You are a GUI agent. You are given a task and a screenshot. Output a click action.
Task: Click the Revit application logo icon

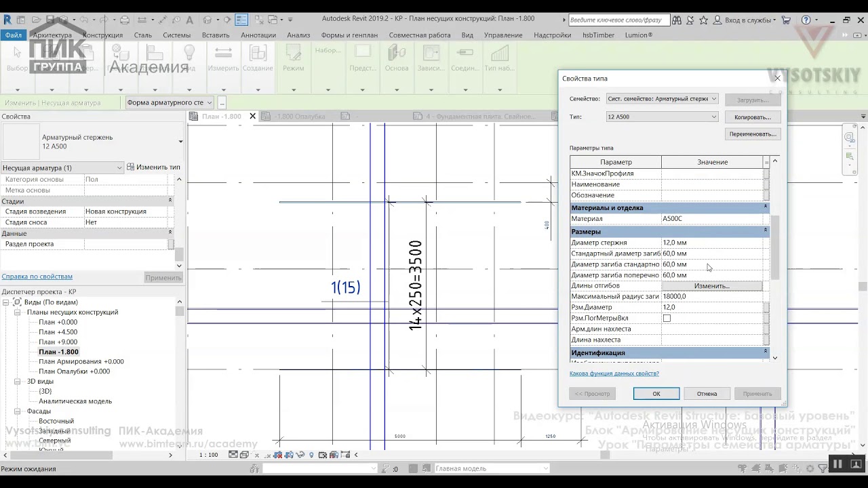[7, 20]
